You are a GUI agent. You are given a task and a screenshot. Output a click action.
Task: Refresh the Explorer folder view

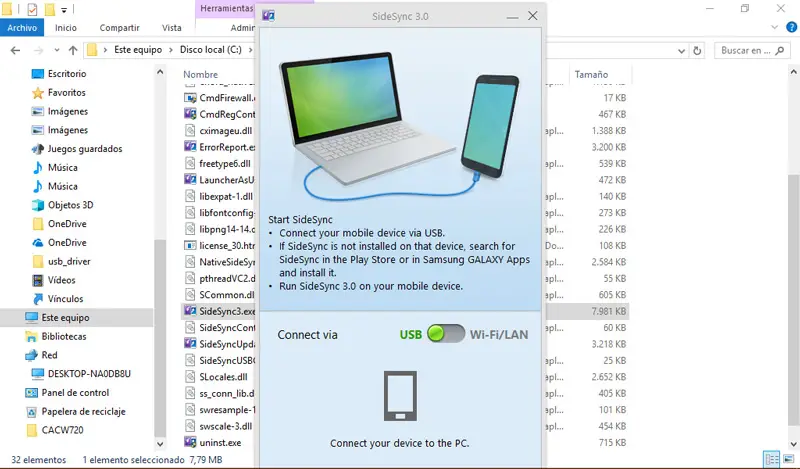coord(697,51)
